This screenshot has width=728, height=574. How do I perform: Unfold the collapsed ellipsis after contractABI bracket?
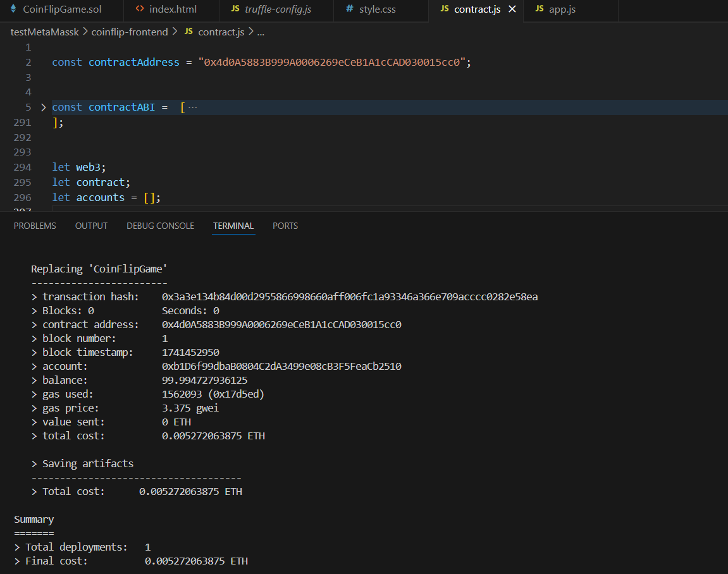(193, 107)
